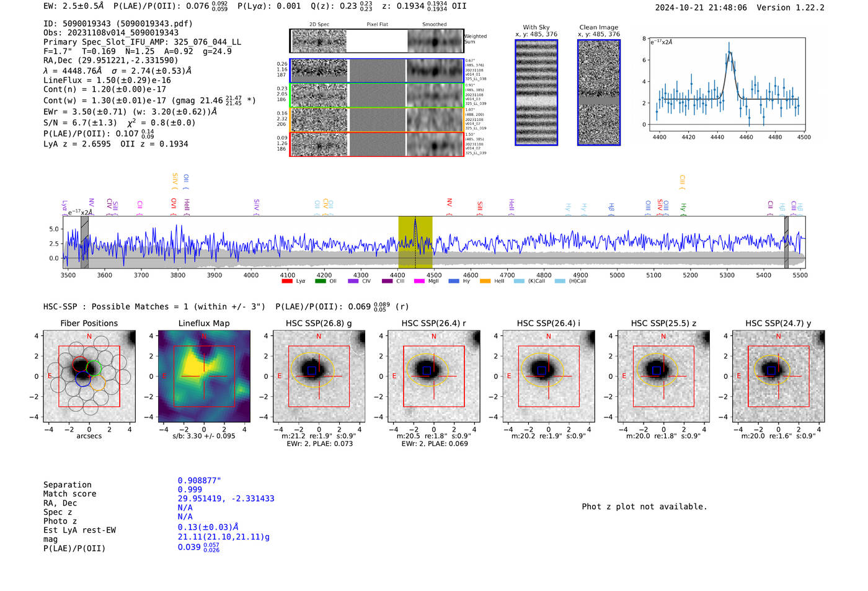Click the red Lyα legend swatch
The height and width of the screenshot is (591, 868).
[x=287, y=282]
